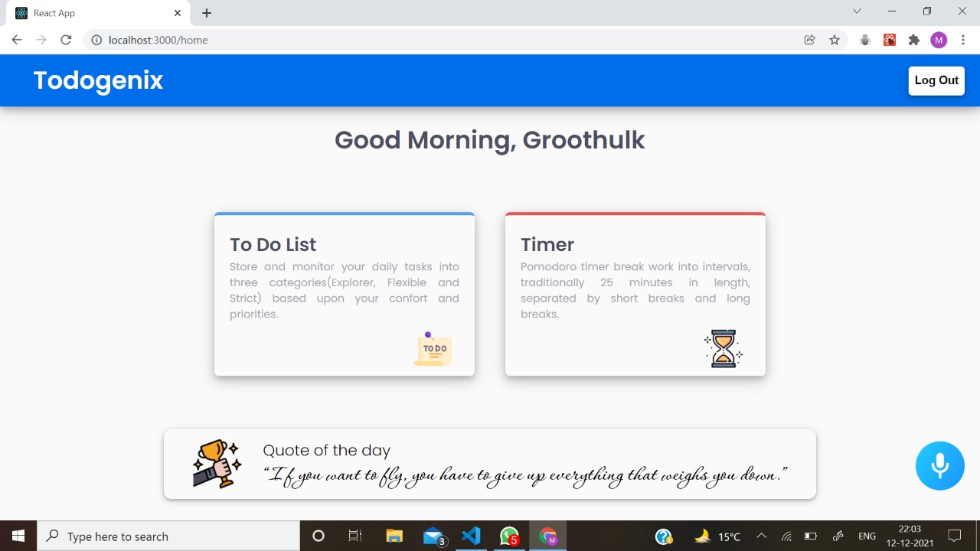980x551 pixels.
Task: Click the Pomodoro timer description text
Action: click(635, 290)
